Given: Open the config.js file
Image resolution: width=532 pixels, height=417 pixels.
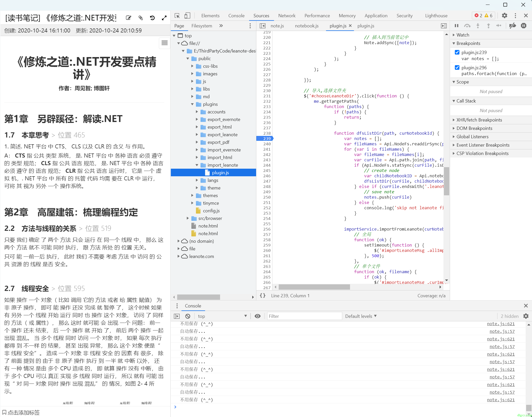Looking at the screenshot, I should coord(211,211).
